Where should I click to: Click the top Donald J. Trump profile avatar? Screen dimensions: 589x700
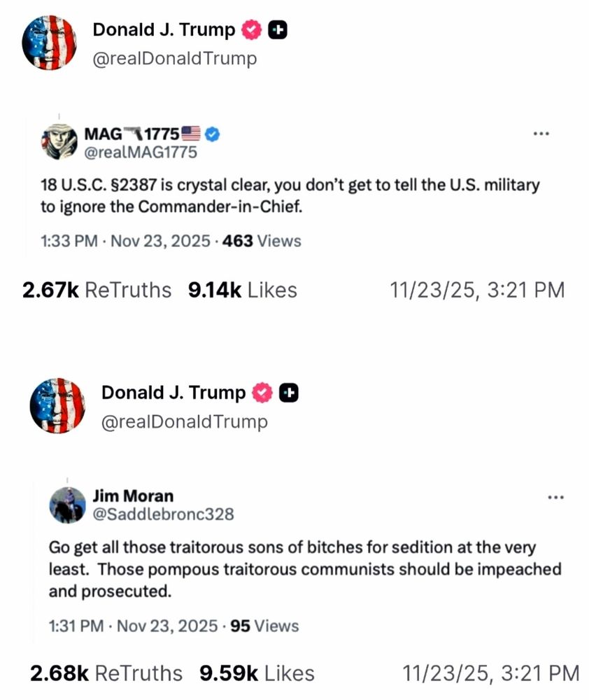coord(49,43)
